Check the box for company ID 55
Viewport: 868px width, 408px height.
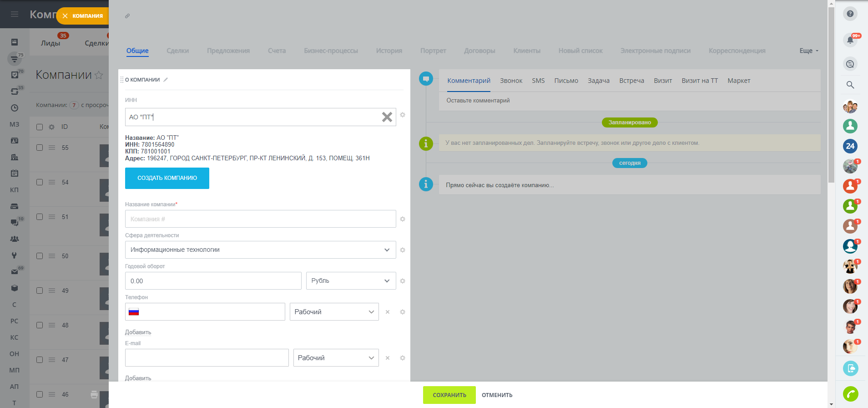click(40, 148)
